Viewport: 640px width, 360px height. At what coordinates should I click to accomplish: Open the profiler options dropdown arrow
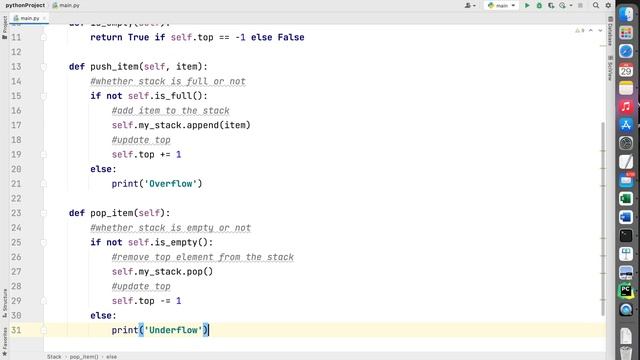coord(571,6)
